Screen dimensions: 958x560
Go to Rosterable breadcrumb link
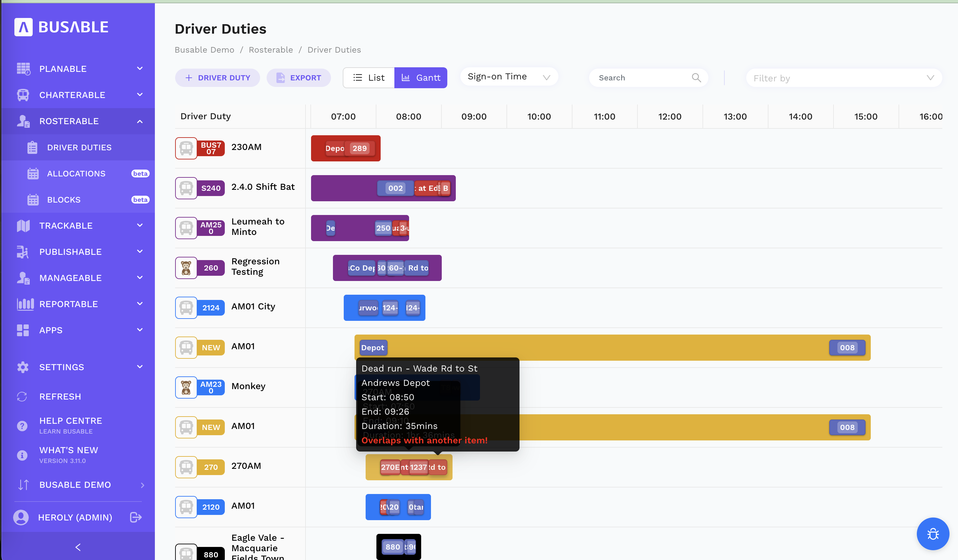(271, 50)
